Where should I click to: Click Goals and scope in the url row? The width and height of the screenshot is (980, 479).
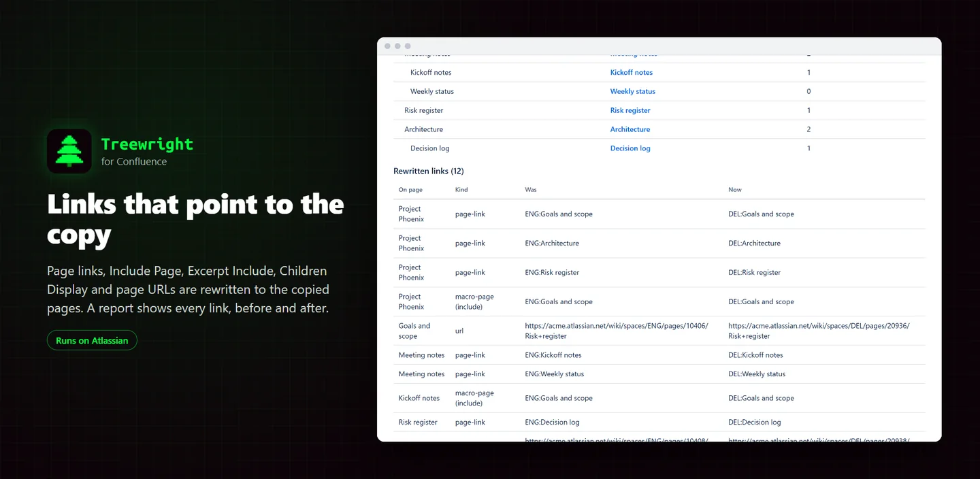coord(414,331)
